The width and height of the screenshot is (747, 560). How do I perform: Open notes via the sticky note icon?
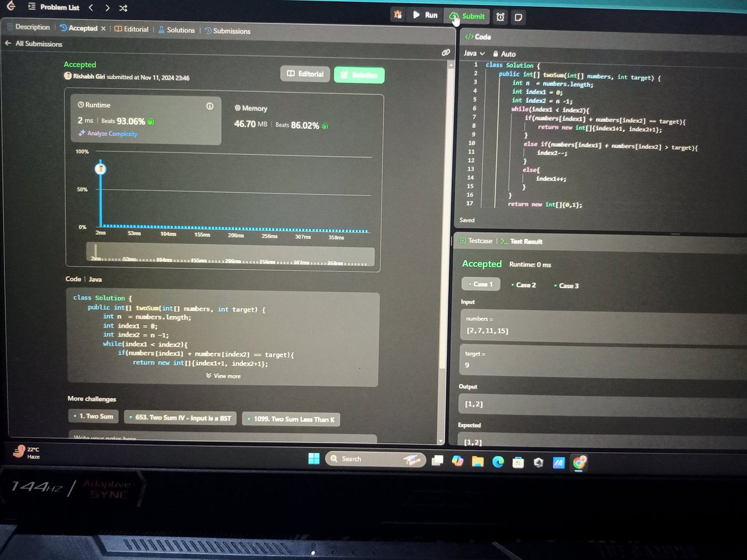[x=518, y=17]
